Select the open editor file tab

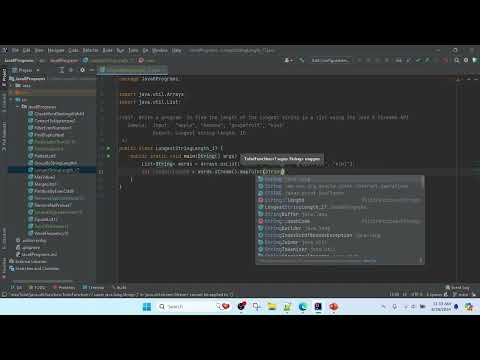point(133,70)
